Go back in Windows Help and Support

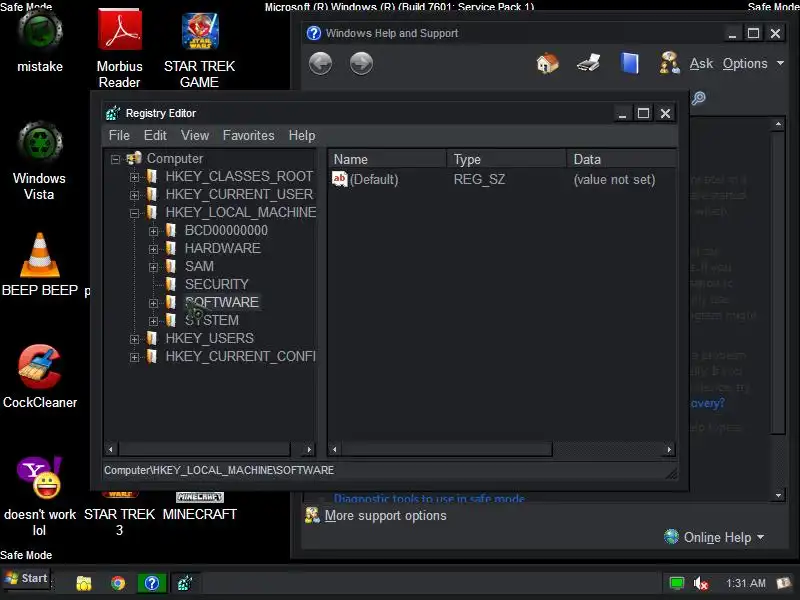click(x=320, y=64)
